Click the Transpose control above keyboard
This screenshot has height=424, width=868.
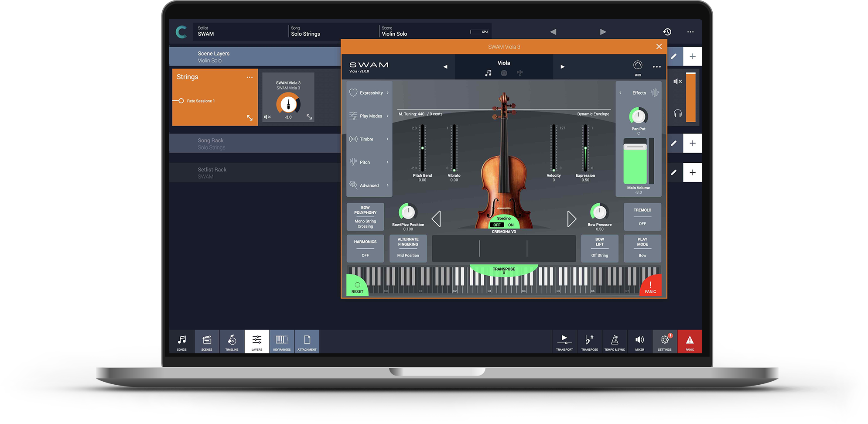(x=504, y=270)
